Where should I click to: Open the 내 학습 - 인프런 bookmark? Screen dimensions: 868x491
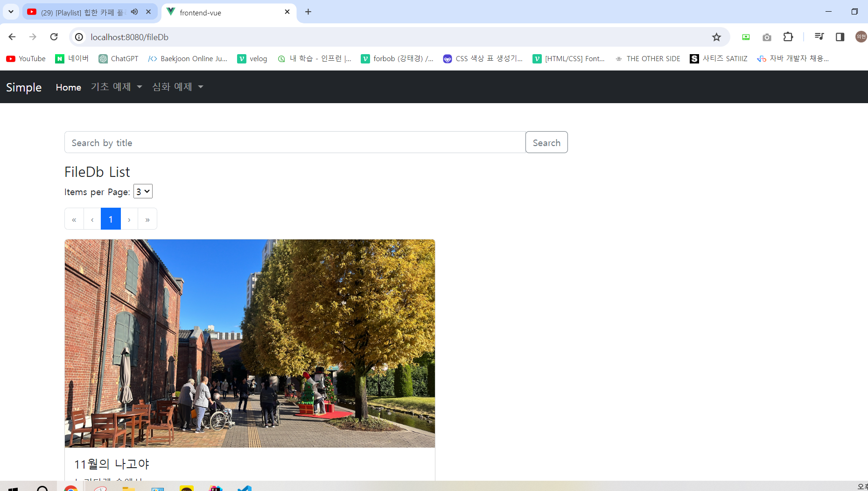[315, 58]
